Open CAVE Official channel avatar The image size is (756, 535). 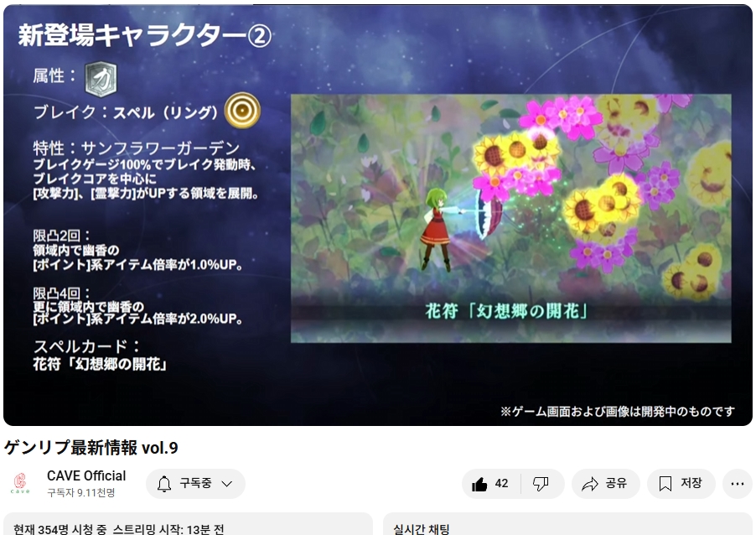tap(20, 483)
